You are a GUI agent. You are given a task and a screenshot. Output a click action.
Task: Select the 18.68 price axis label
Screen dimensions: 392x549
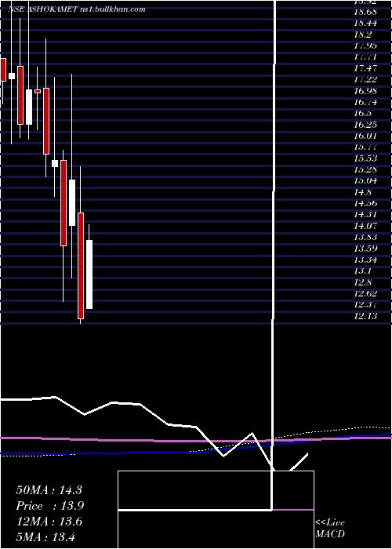[365, 13]
